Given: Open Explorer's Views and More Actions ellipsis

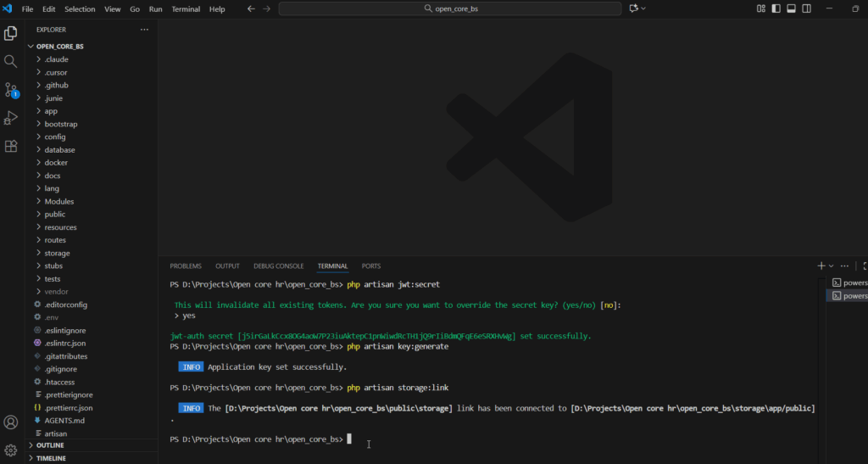Looking at the screenshot, I should pyautogui.click(x=144, y=29).
